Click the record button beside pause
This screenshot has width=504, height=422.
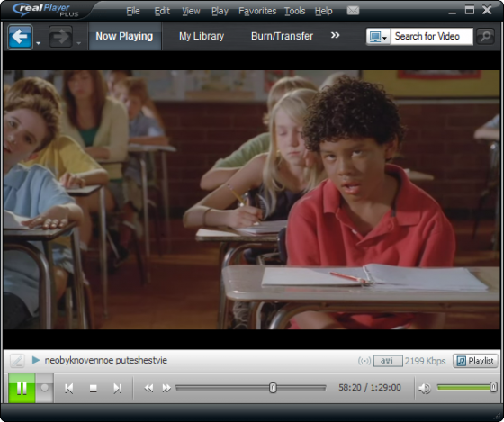(44, 388)
